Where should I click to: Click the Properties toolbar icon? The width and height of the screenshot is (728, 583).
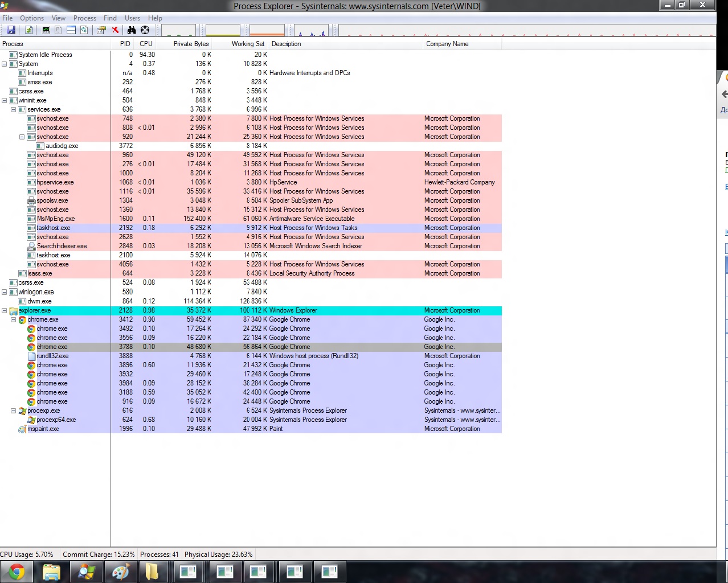(x=101, y=30)
